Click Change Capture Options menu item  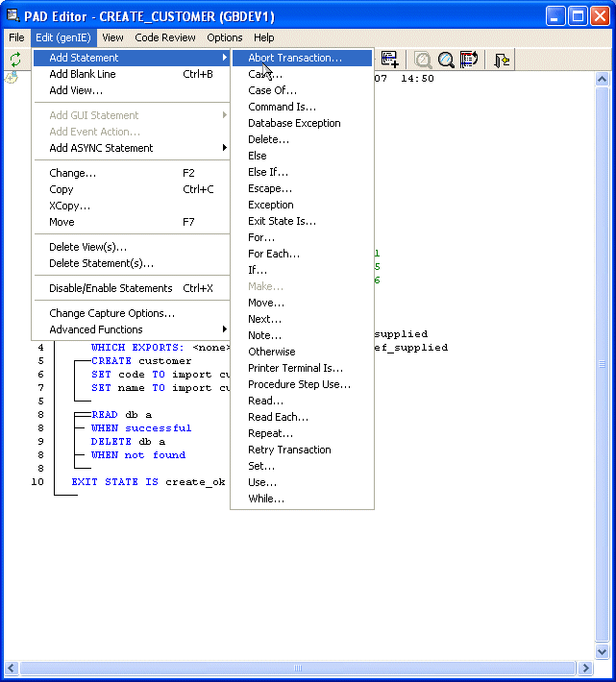tap(111, 313)
